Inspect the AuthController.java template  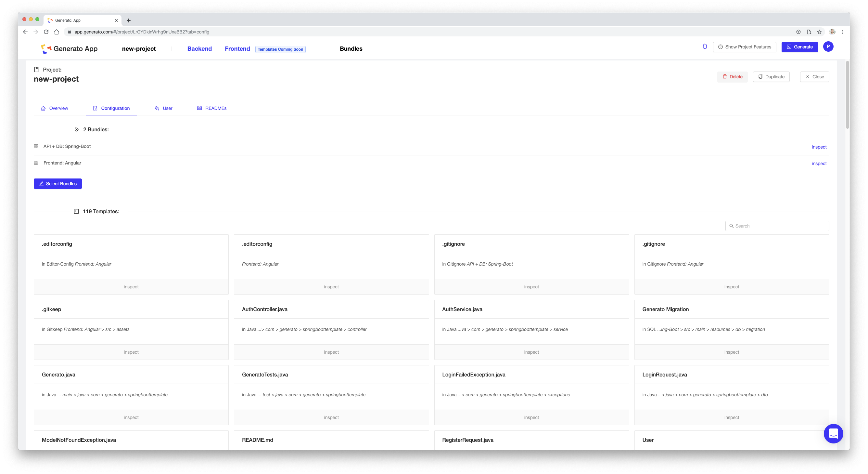coord(331,352)
